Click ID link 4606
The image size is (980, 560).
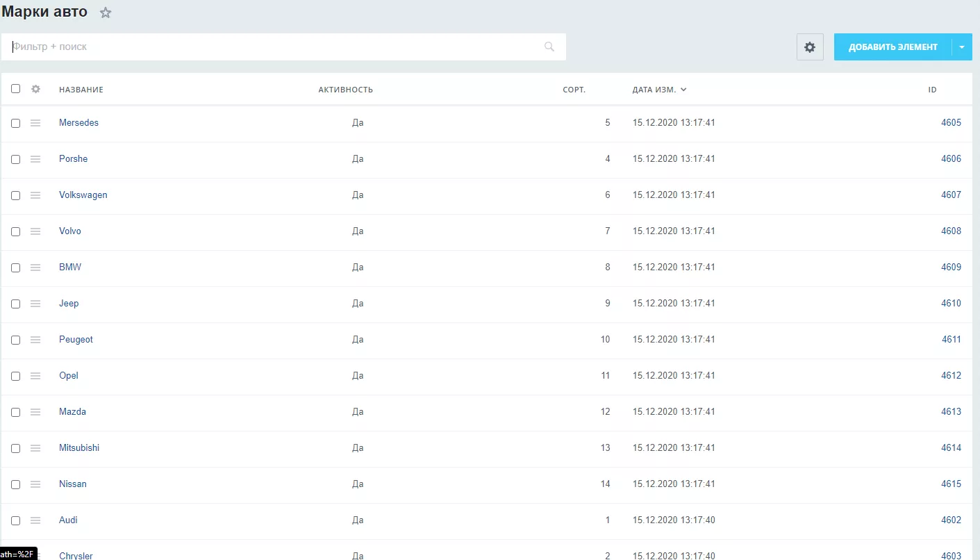point(951,159)
